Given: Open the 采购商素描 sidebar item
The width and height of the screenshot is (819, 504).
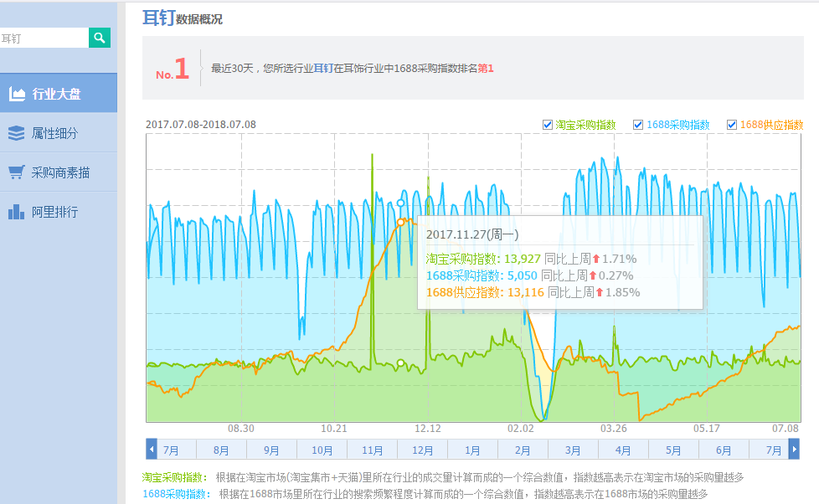Looking at the screenshot, I should coord(60,172).
